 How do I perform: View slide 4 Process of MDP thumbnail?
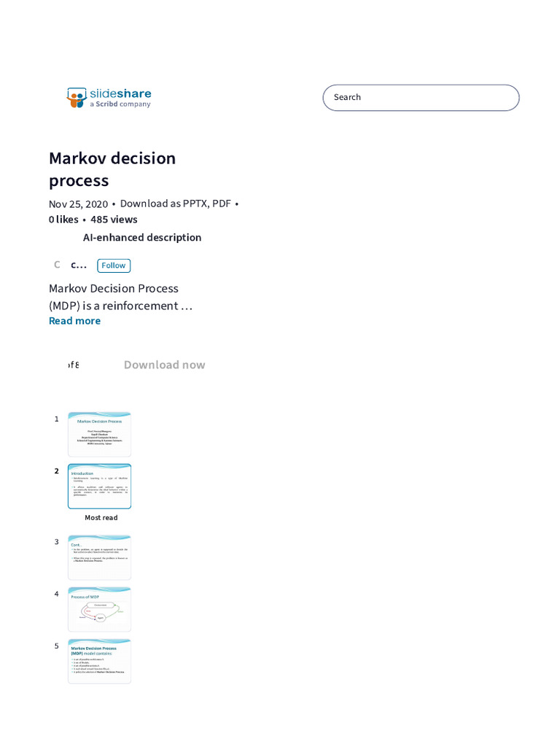99,609
